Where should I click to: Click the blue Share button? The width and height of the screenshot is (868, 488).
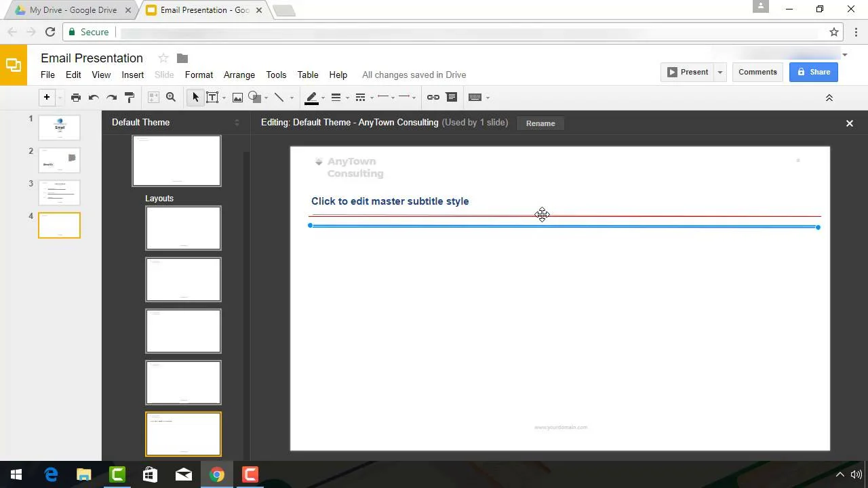pos(813,72)
